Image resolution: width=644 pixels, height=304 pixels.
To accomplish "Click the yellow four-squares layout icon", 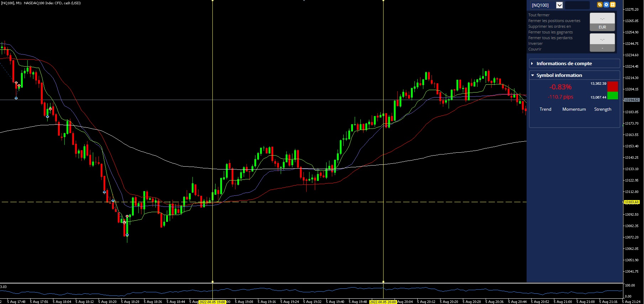I will coord(613,5).
